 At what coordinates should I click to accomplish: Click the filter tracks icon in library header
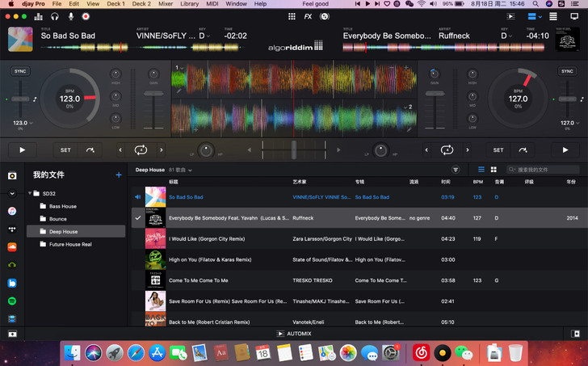[x=456, y=170]
